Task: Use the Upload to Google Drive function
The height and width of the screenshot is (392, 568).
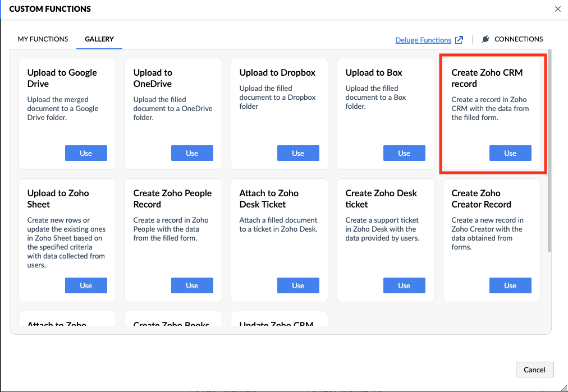Action: (86, 153)
